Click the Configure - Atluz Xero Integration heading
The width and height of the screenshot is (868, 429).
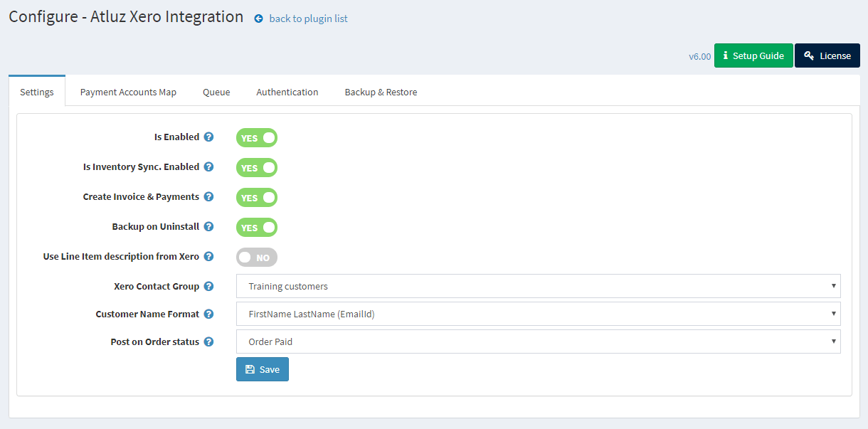click(x=126, y=16)
